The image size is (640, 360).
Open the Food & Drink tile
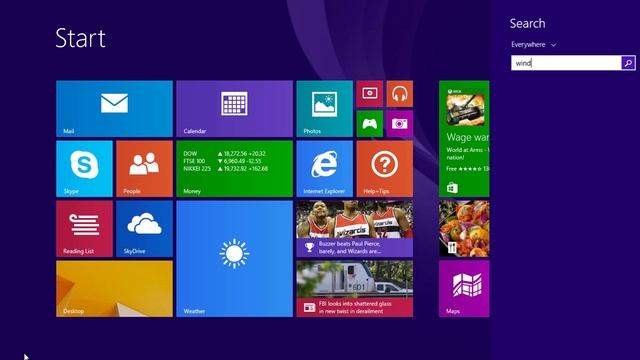(464, 229)
